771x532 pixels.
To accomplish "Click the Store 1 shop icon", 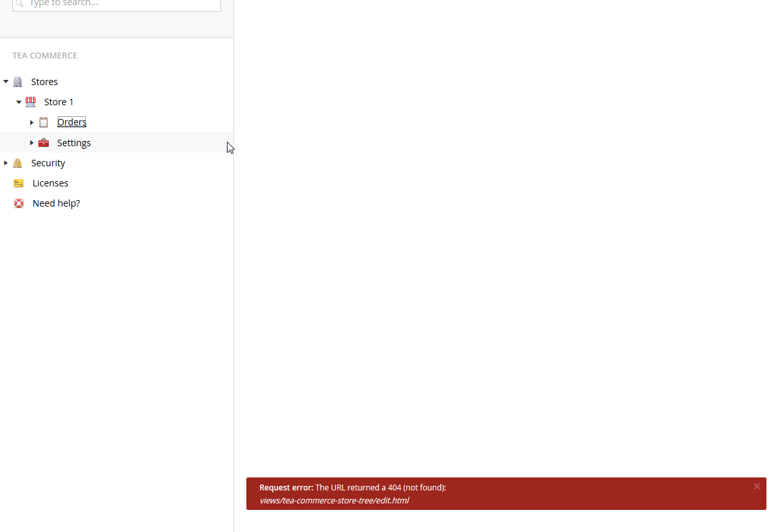I will pos(31,102).
